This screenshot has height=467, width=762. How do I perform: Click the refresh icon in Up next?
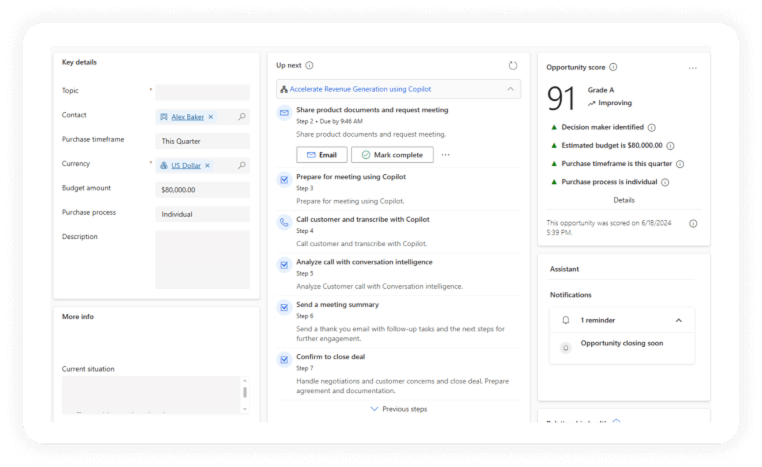513,65
